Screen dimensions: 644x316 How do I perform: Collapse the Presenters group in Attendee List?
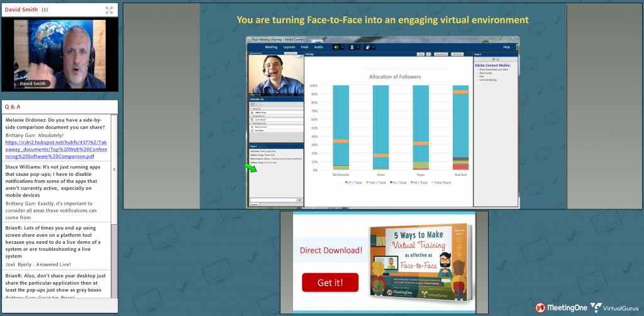pyautogui.click(x=251, y=116)
